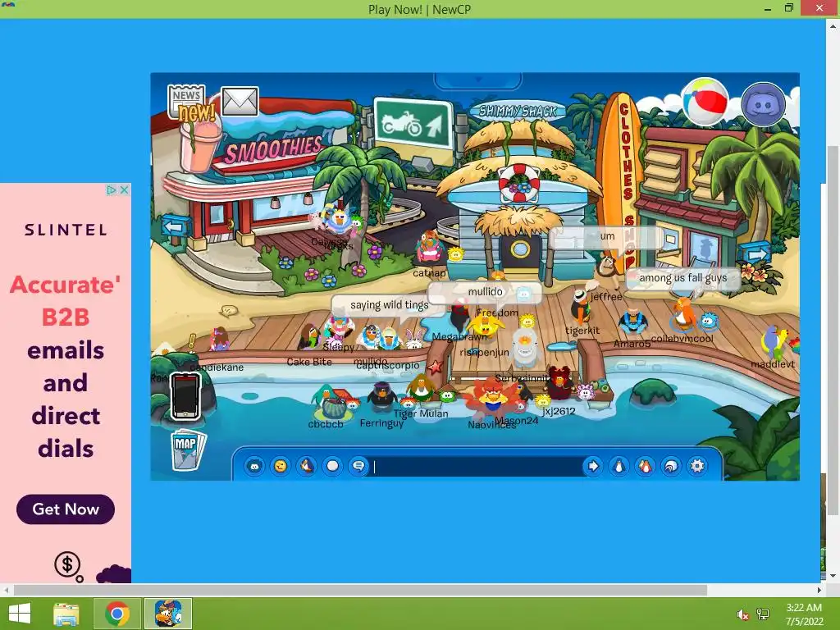Open the spy phone icon
Viewport: 840px width, 630px height.
[x=185, y=395]
